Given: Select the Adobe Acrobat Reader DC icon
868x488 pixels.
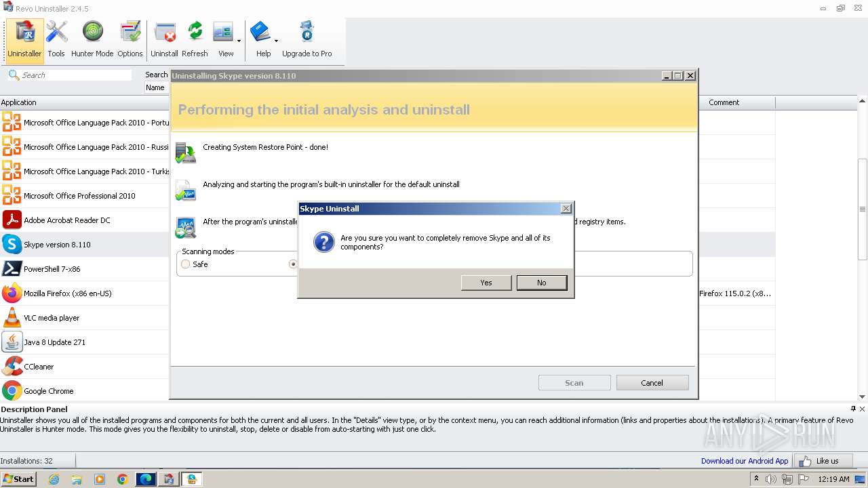Looking at the screenshot, I should (x=12, y=220).
